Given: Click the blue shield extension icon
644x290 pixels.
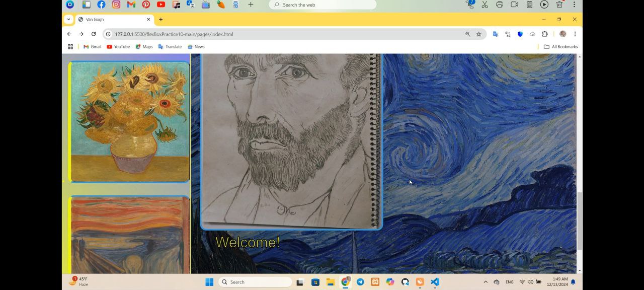Looking at the screenshot, I should click(x=520, y=34).
